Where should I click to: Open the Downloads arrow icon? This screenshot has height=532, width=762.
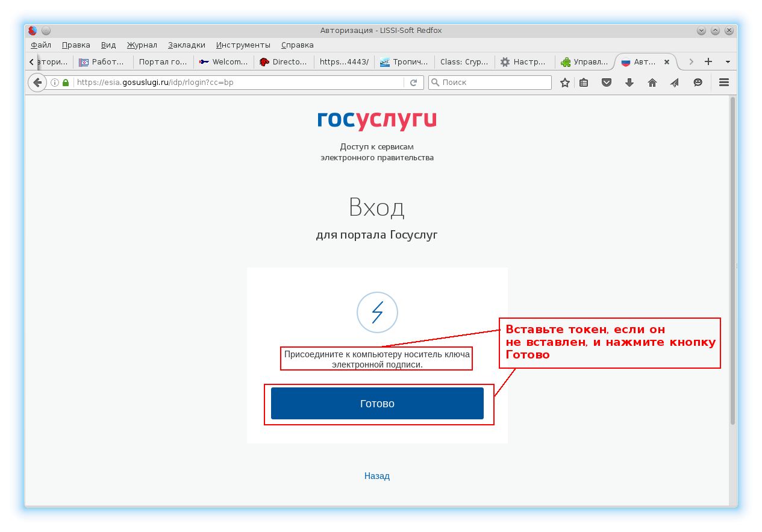(629, 83)
